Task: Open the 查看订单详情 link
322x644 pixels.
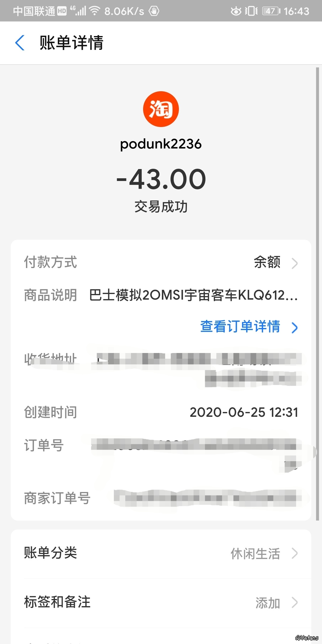Action: point(240,326)
